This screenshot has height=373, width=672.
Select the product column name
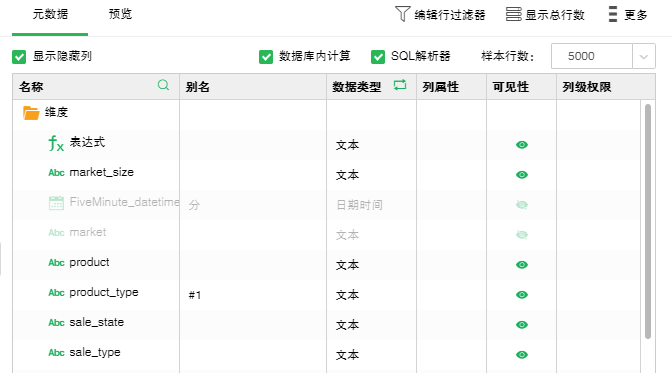(x=89, y=262)
